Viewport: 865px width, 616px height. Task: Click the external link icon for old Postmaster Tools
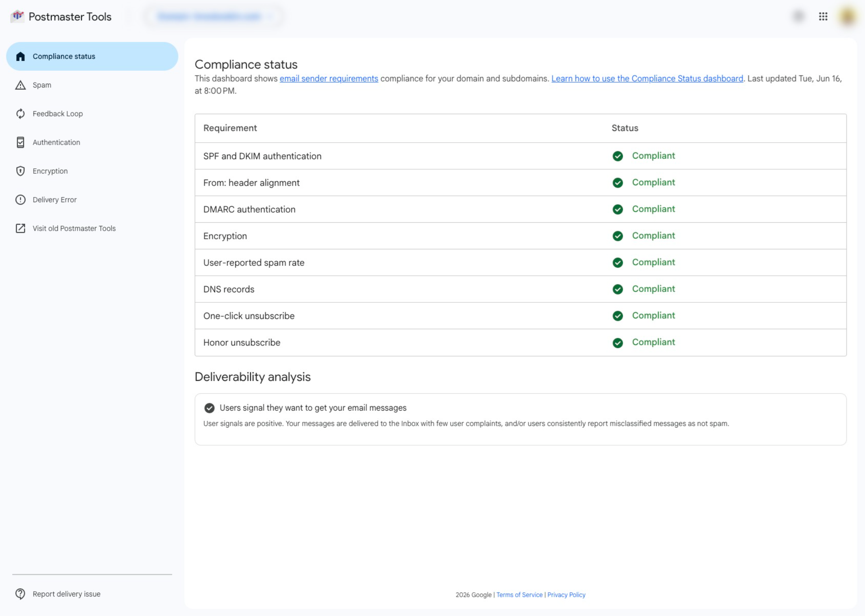point(20,228)
